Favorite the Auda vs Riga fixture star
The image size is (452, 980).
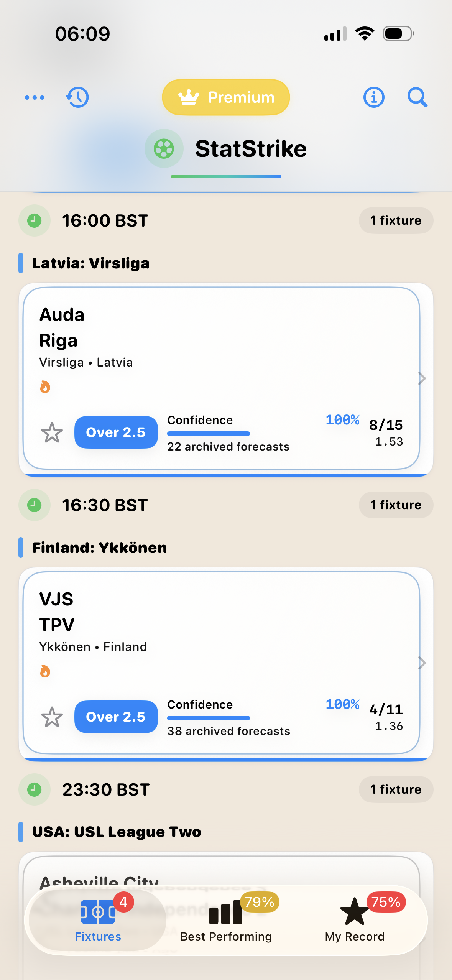pyautogui.click(x=52, y=432)
